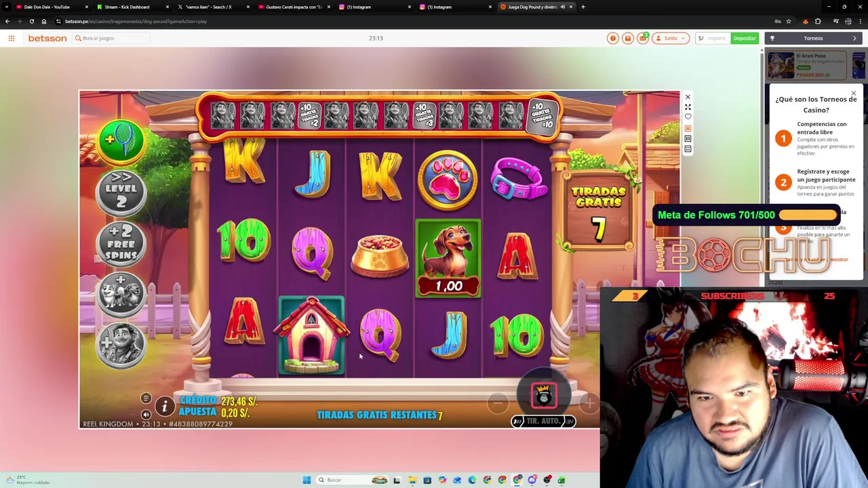Increase the bet with plus button
Screen dimensions: 868x488
click(589, 403)
